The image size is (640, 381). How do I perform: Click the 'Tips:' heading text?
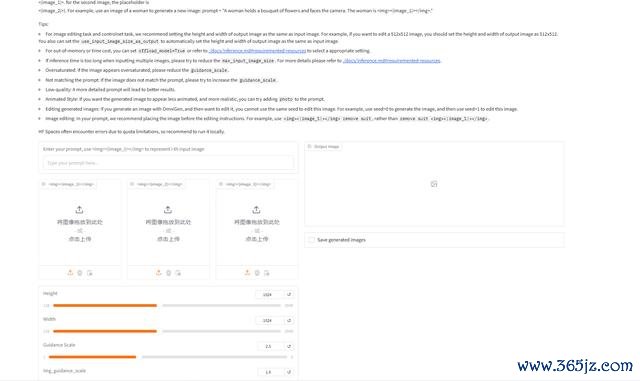[x=43, y=24]
